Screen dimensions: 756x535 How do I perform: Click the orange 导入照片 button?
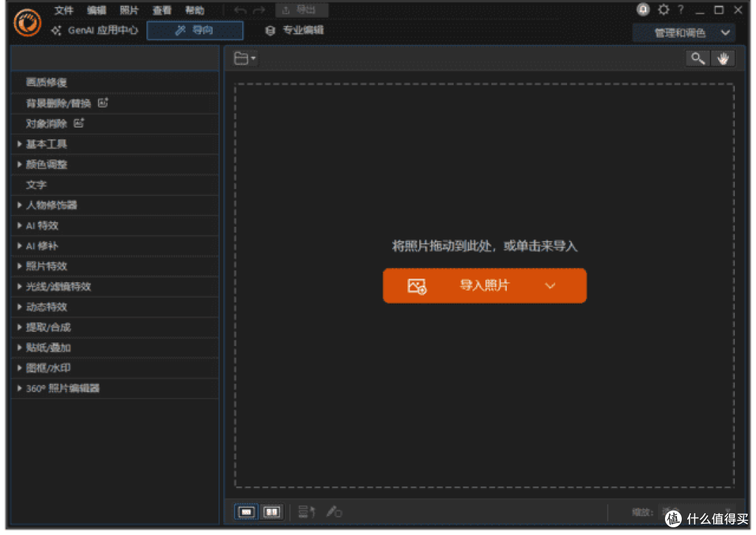484,286
